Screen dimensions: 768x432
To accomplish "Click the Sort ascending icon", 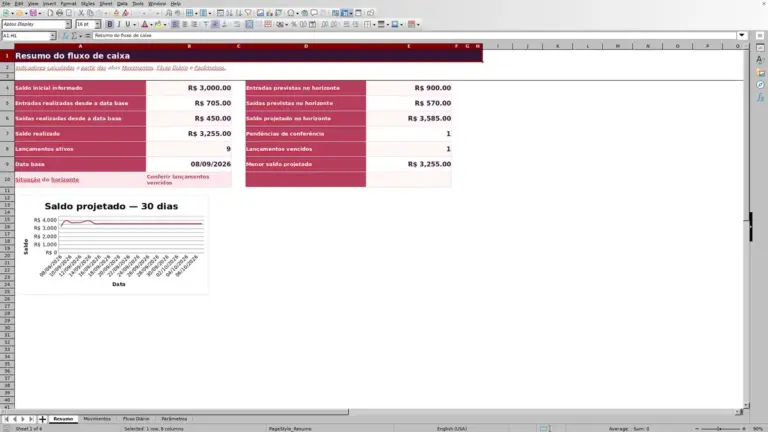I will point(229,13).
